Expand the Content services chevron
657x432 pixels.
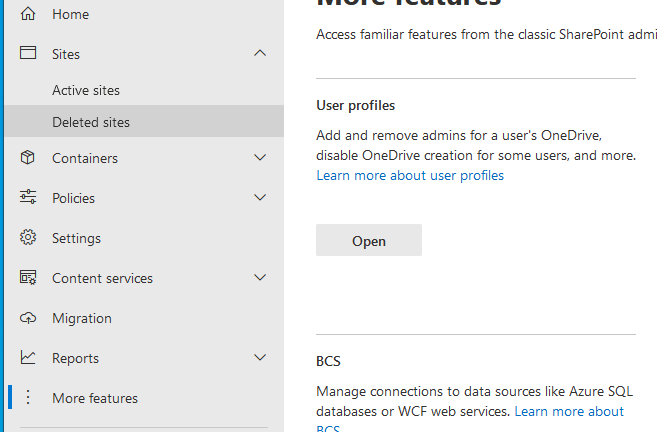click(x=260, y=278)
